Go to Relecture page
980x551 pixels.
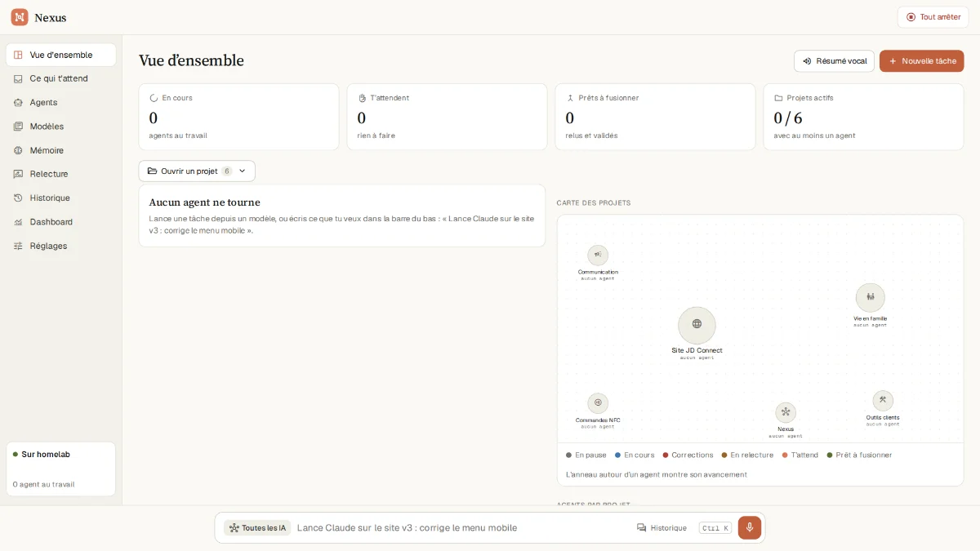tap(60, 174)
